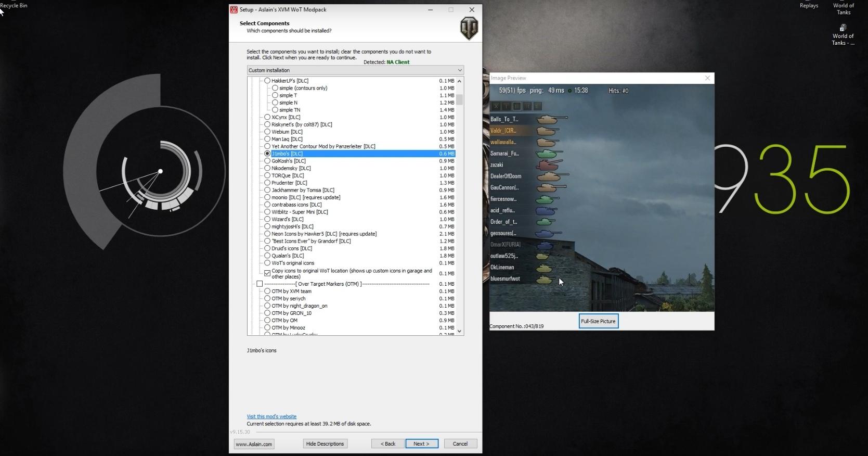Click Man1aq [DLC] entry
The height and width of the screenshot is (456, 868).
[x=287, y=139]
